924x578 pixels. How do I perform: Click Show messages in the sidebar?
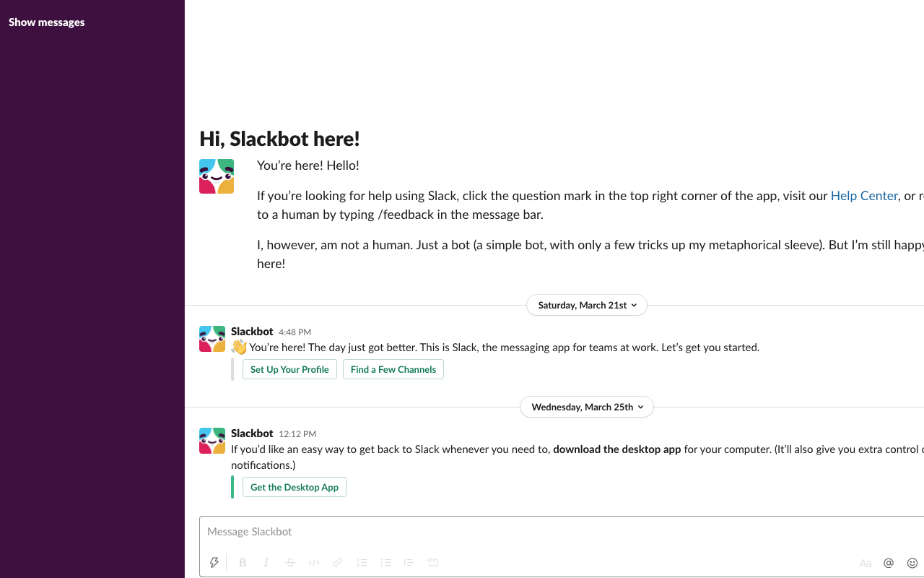coord(47,22)
